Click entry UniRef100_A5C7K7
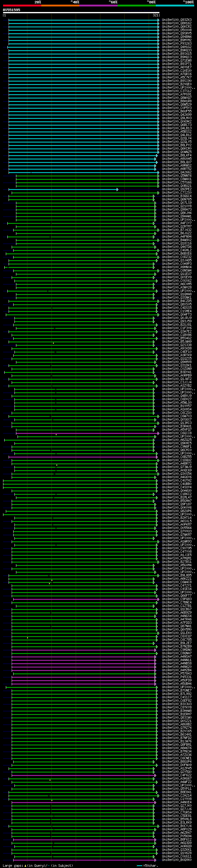 tap(177, 78)
